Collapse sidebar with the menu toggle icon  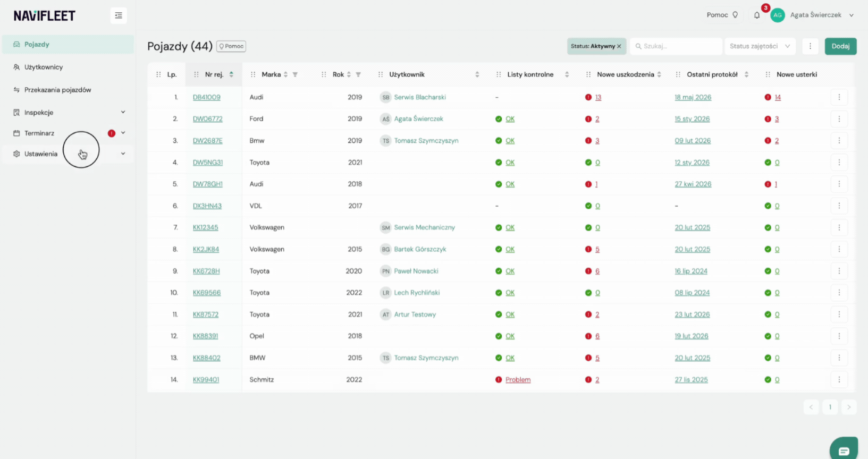[119, 15]
